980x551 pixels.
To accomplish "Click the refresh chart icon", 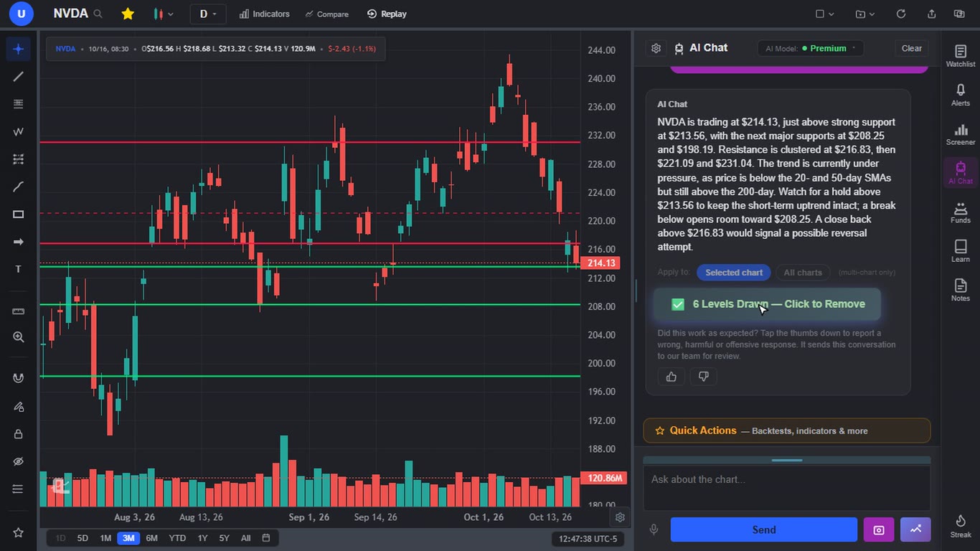I will pyautogui.click(x=901, y=14).
